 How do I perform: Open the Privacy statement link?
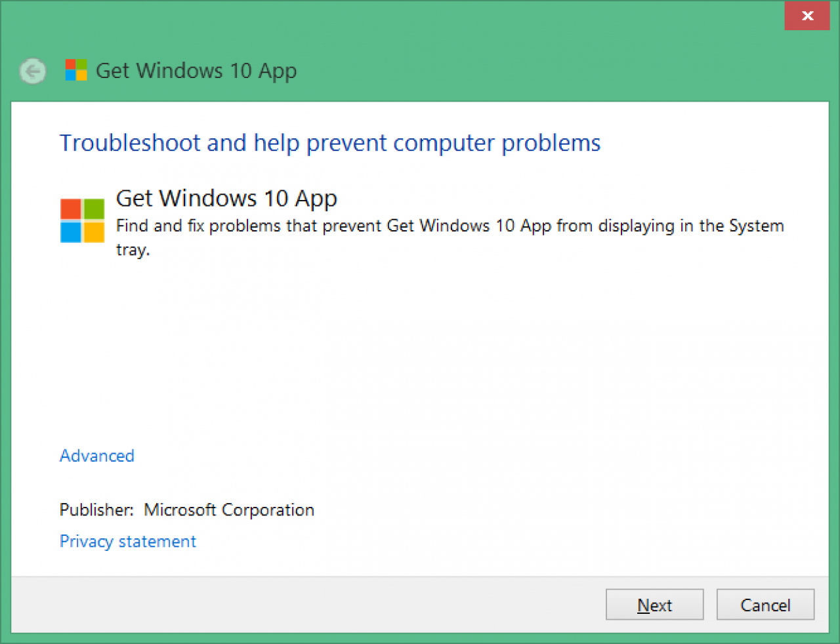click(x=128, y=541)
